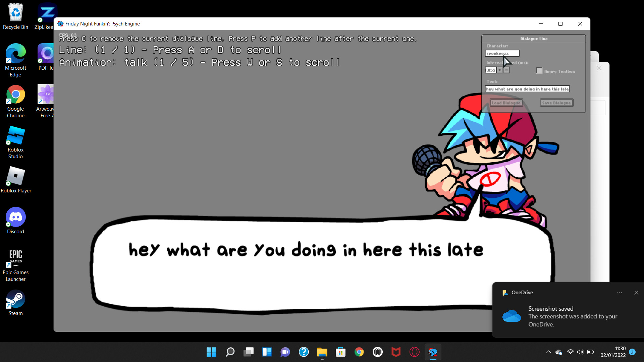Image resolution: width=644 pixels, height=362 pixels.
Task: Click the Opera browser taskbar icon
Action: [414, 352]
